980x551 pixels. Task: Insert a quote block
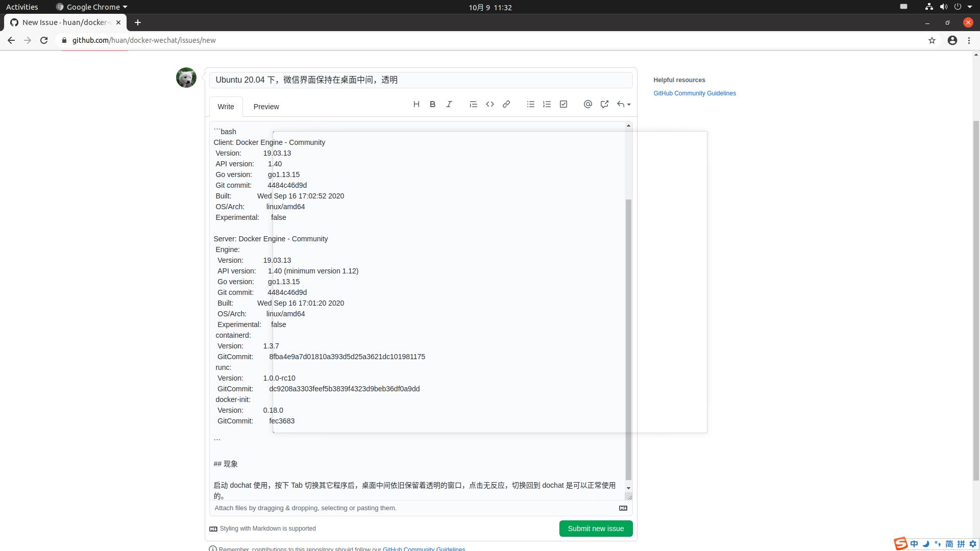(x=473, y=104)
